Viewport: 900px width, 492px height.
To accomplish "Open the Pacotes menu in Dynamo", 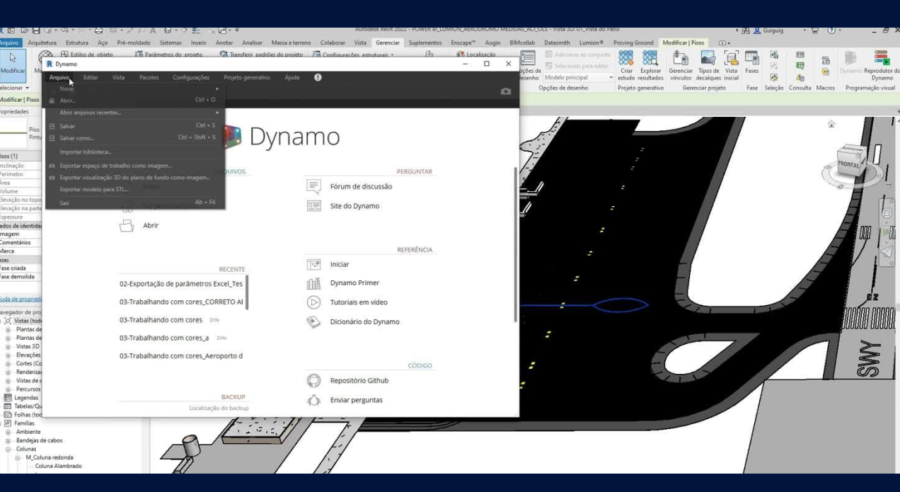I will [x=149, y=78].
